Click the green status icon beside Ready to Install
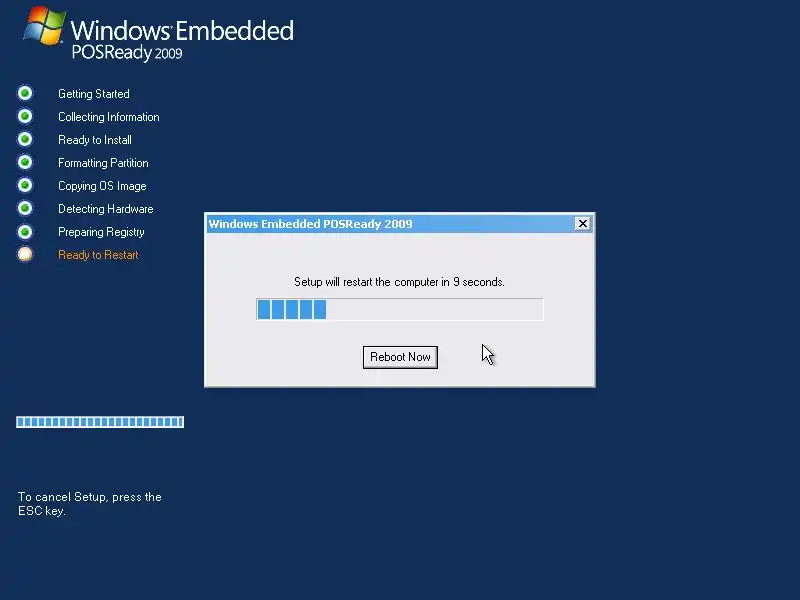Screen dimensions: 800x600 tap(25, 139)
